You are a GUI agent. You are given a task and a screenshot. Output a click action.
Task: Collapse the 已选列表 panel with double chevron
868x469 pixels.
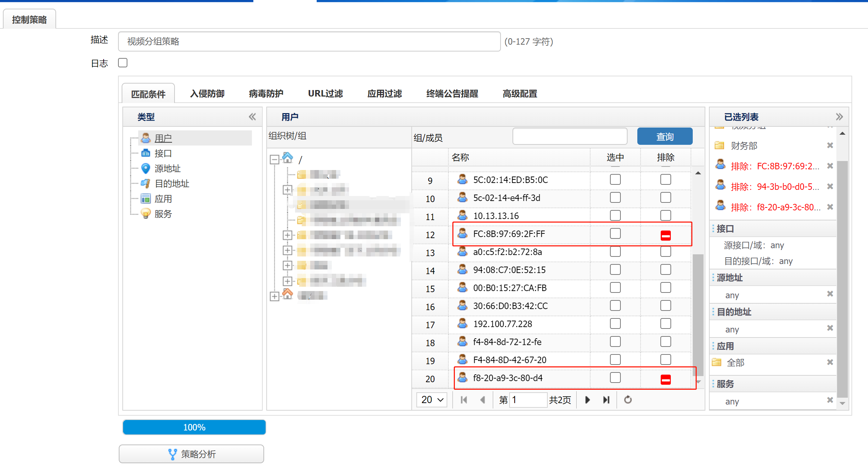tap(839, 117)
